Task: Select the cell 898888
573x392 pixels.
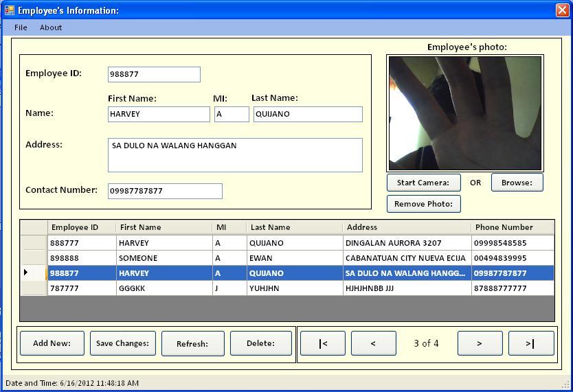Action: [x=82, y=258]
